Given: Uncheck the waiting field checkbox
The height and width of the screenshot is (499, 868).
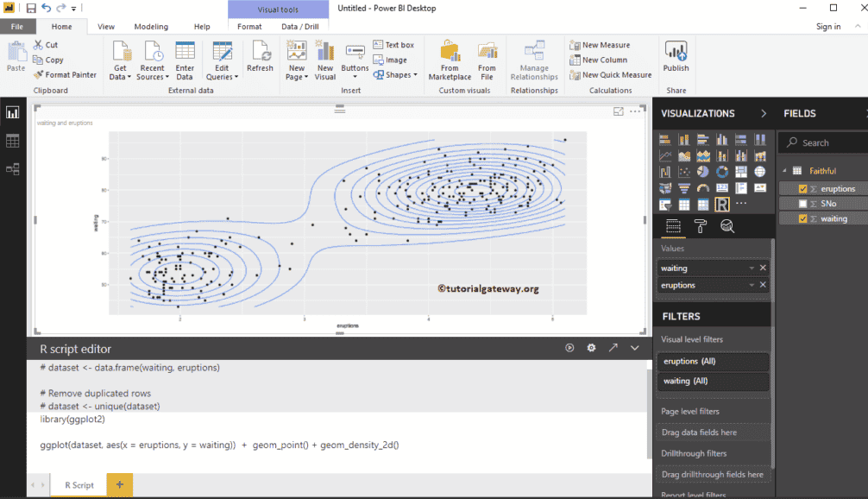Looking at the screenshot, I should (x=803, y=218).
